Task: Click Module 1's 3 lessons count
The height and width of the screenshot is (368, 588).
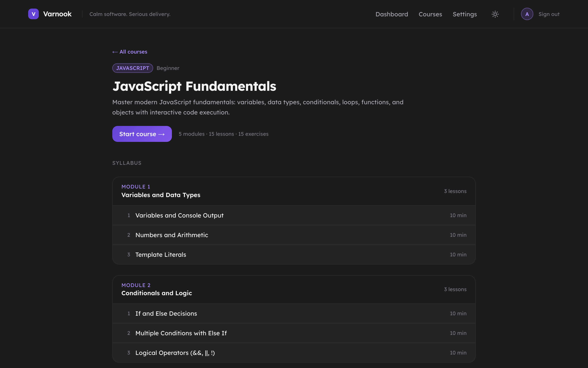Action: tap(455, 191)
